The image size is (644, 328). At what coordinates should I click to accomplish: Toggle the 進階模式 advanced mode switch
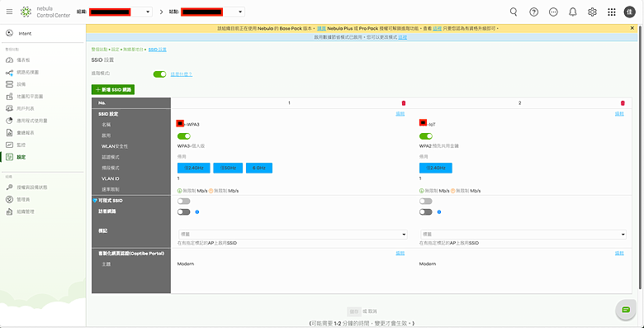(160, 74)
